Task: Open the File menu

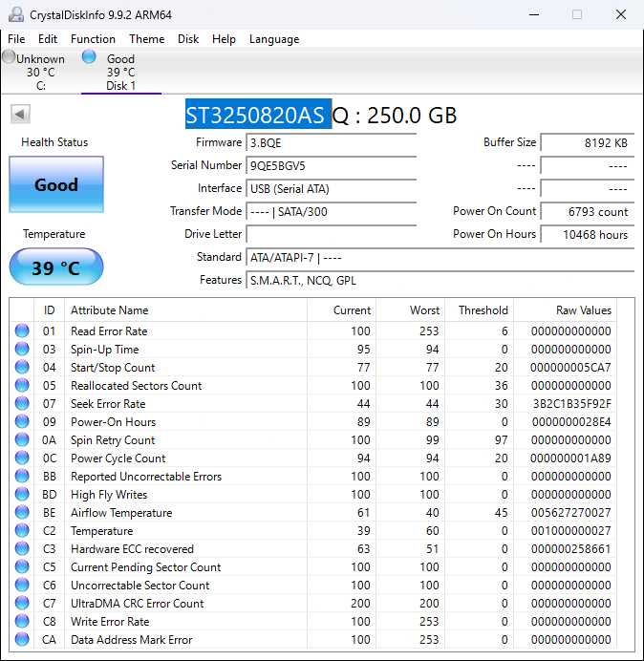Action: coord(16,39)
